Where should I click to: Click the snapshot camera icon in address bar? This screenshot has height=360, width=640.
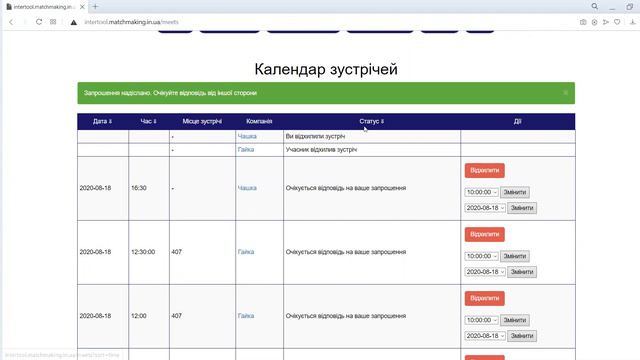click(x=583, y=22)
